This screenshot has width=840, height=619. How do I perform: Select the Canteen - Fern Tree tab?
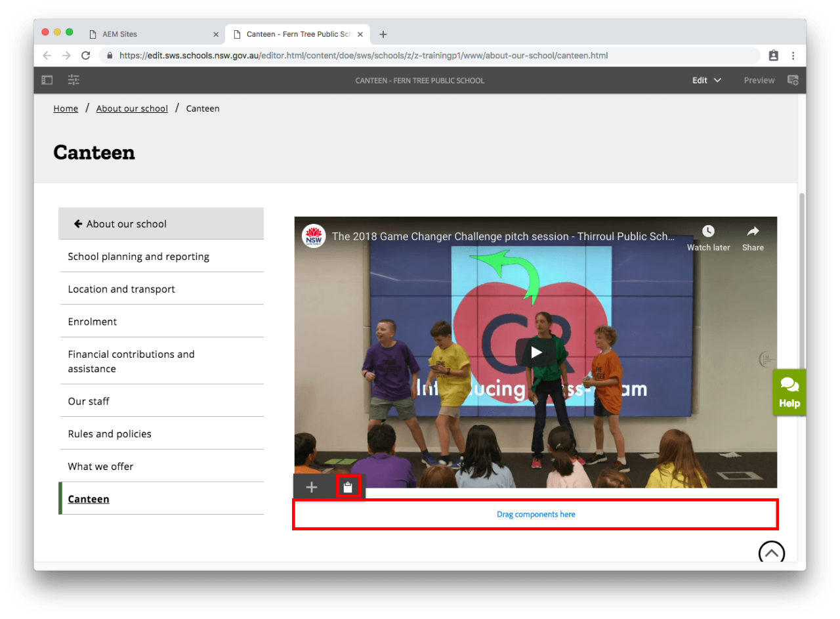[297, 34]
